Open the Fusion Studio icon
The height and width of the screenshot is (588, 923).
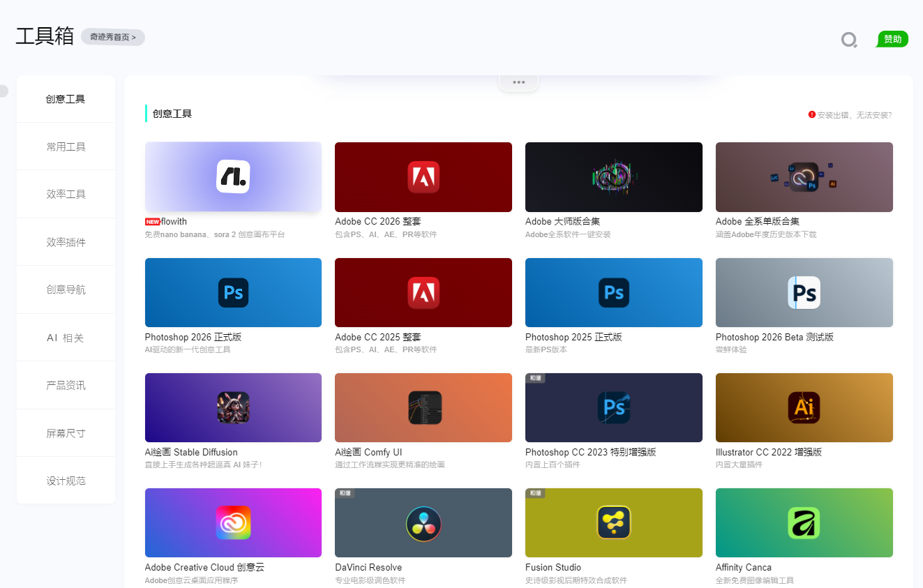coord(614,522)
